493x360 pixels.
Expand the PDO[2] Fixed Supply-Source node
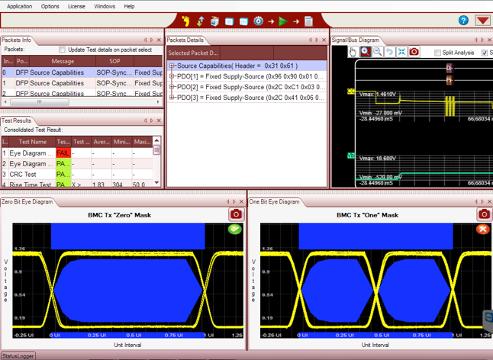(171, 87)
